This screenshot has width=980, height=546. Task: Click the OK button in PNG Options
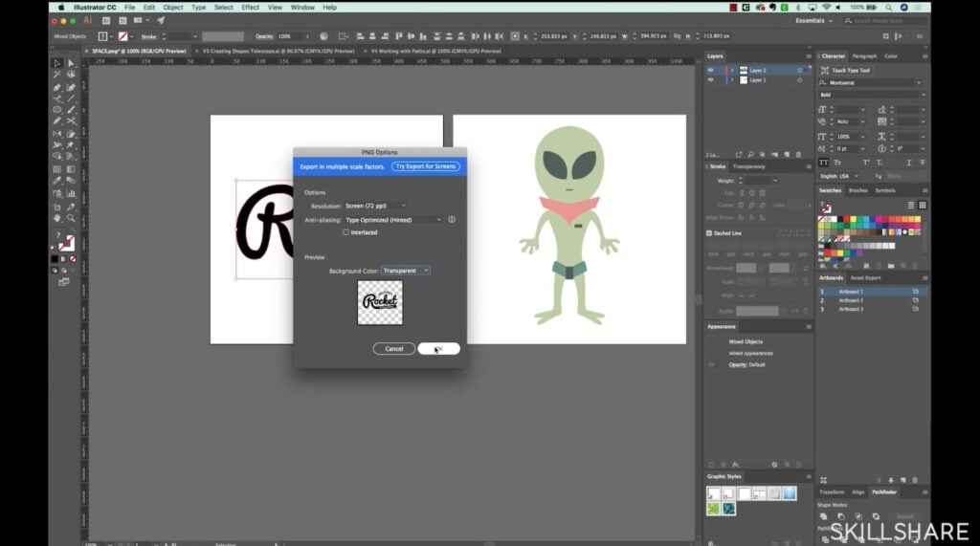point(438,349)
